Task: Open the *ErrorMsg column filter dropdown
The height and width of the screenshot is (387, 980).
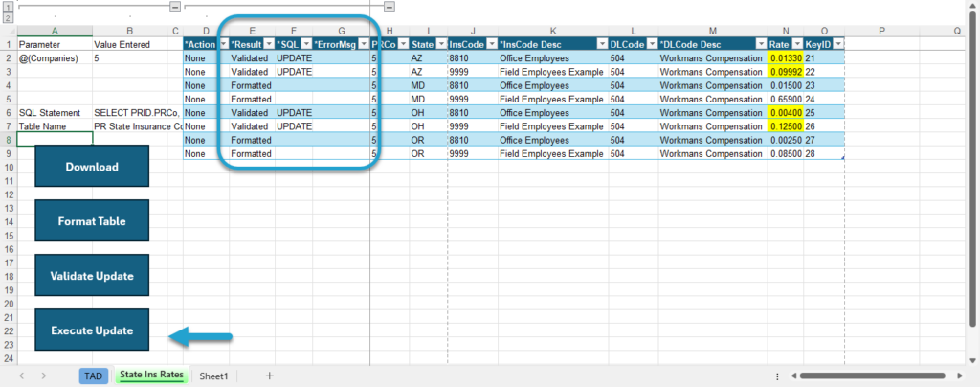Action: click(365, 44)
